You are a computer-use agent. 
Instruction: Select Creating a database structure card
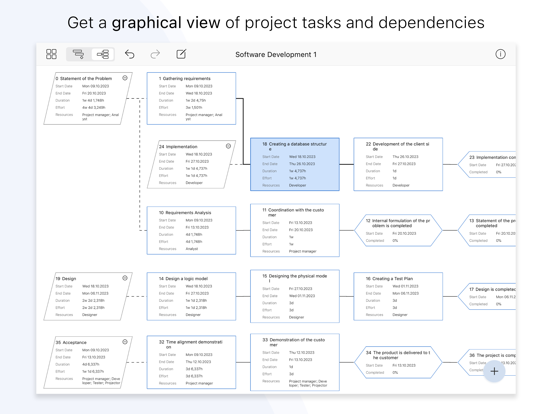(295, 164)
